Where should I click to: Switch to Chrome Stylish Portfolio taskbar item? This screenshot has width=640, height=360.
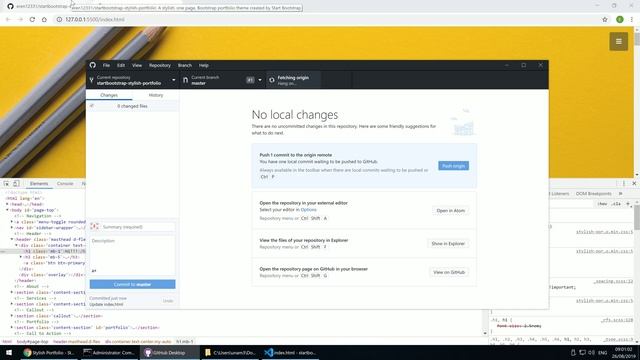pyautogui.click(x=49, y=353)
